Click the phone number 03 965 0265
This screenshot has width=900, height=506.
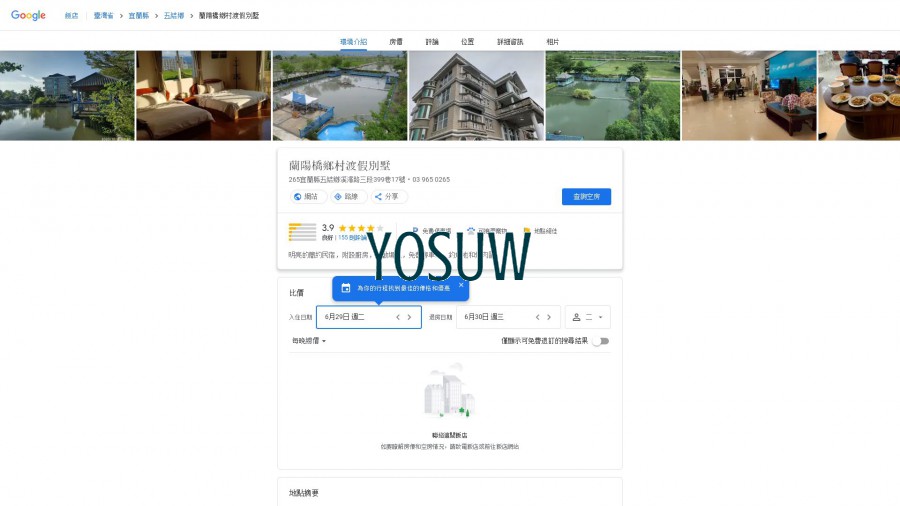click(431, 180)
